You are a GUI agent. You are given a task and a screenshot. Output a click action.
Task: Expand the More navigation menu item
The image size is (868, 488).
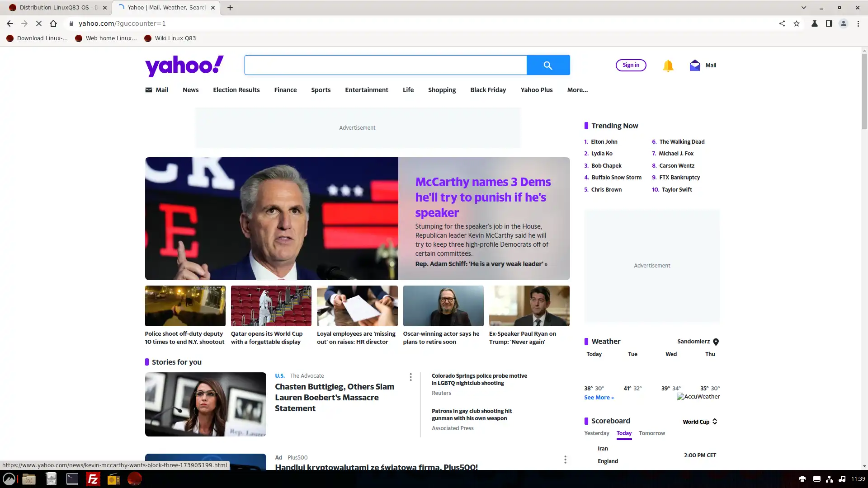pyautogui.click(x=577, y=89)
